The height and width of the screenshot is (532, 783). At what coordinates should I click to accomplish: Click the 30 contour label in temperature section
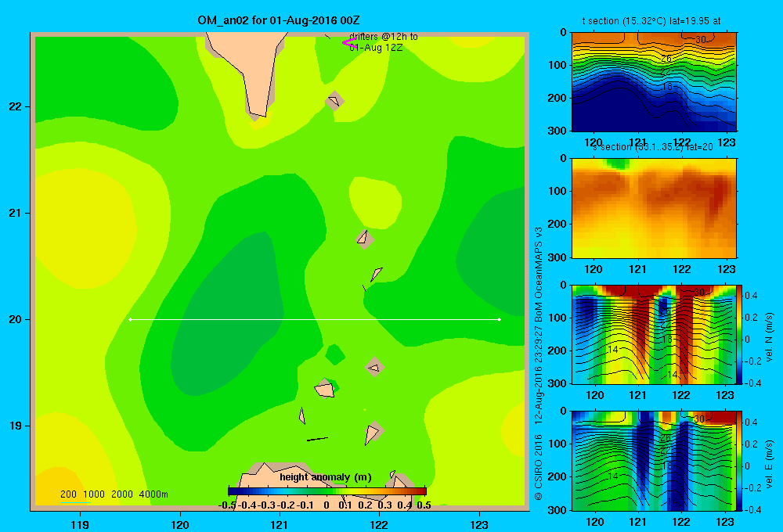(x=701, y=39)
